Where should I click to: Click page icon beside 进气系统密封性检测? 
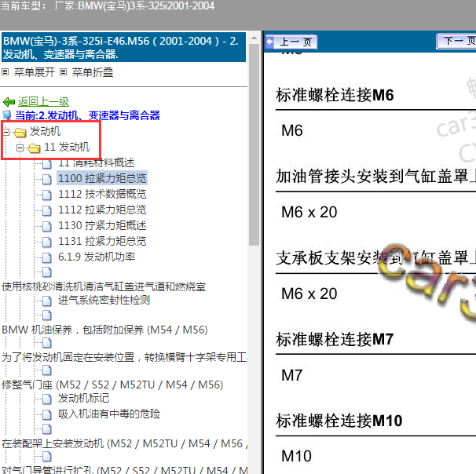[x=47, y=301]
